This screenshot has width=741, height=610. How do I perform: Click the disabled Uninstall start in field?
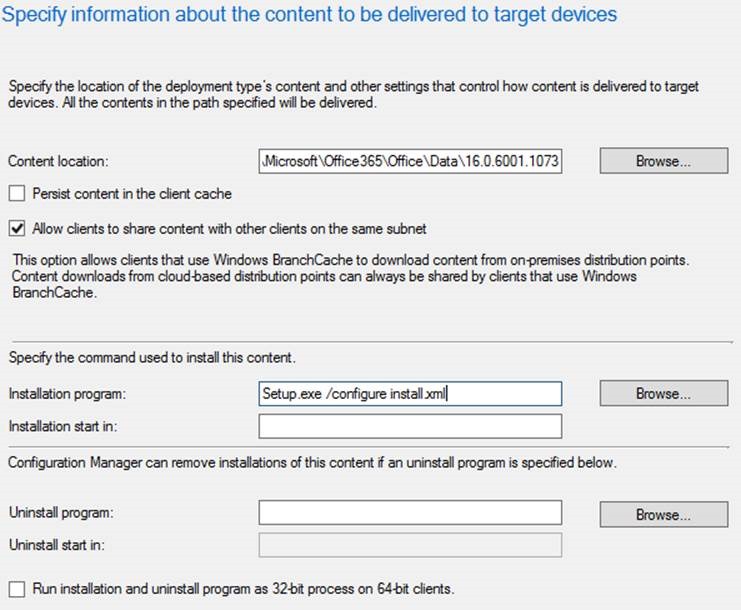pos(410,545)
